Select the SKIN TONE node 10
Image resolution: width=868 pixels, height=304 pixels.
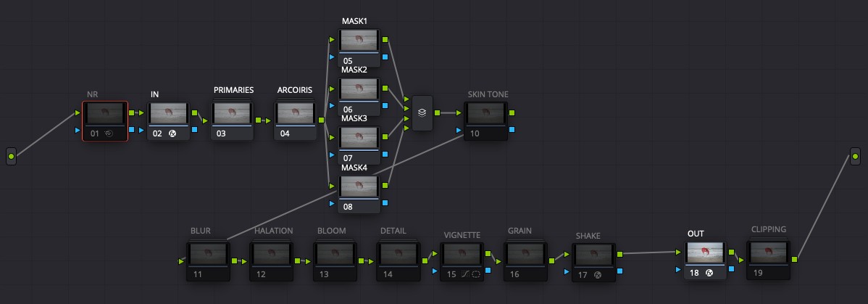pos(485,121)
